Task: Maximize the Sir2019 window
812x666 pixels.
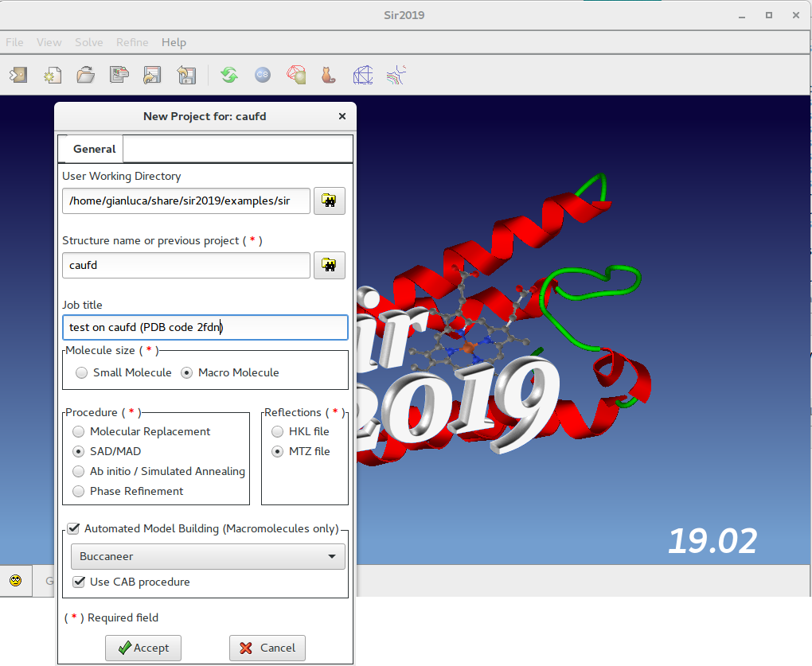Action: coord(769,16)
